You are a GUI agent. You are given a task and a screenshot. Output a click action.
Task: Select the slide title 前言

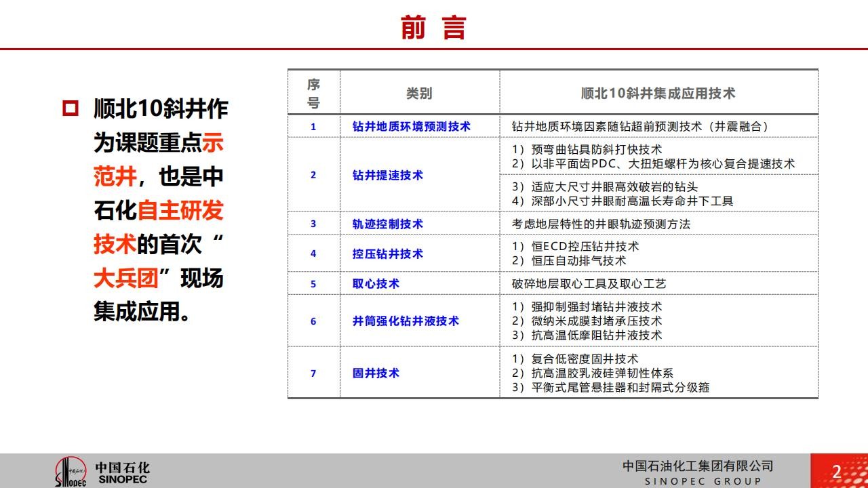(x=433, y=28)
